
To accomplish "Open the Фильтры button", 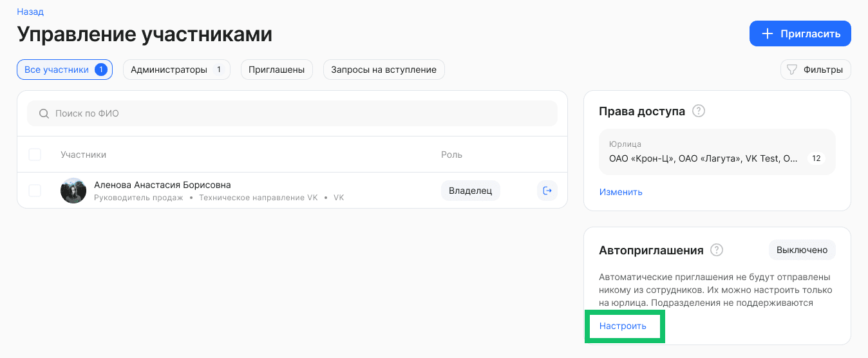I will point(815,70).
